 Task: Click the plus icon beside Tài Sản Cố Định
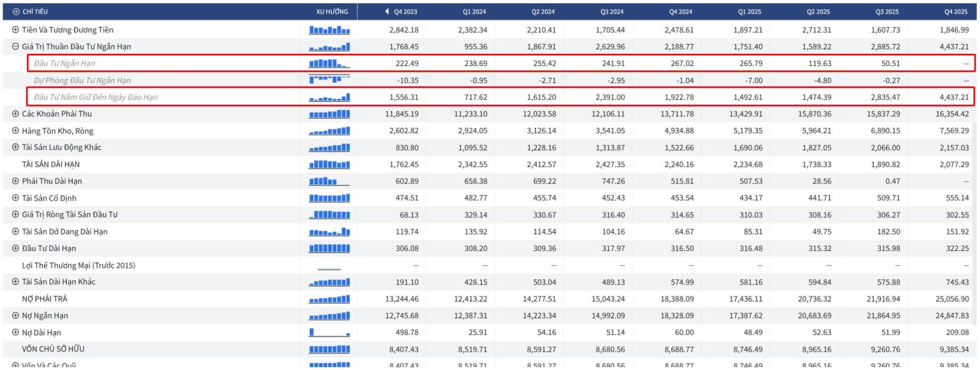15,198
